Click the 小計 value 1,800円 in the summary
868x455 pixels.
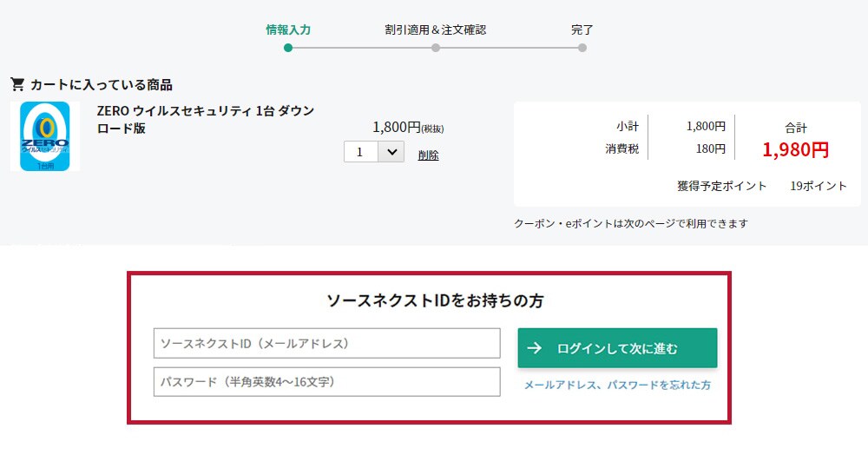point(706,126)
